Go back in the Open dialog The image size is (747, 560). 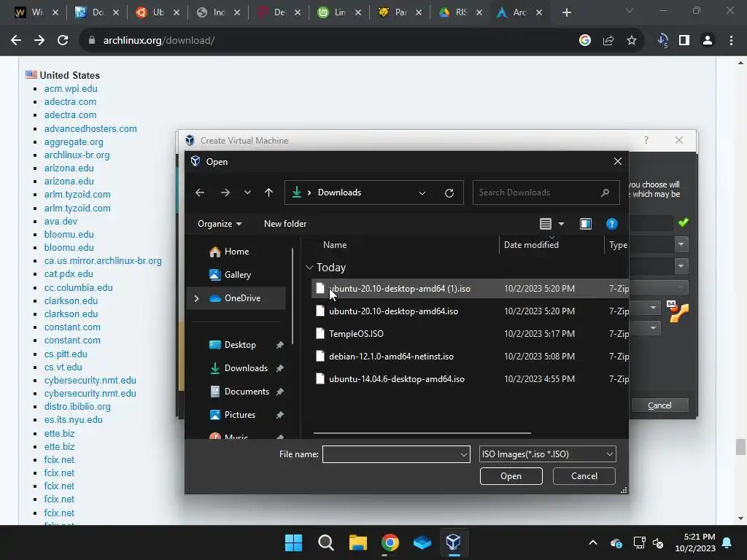200,192
